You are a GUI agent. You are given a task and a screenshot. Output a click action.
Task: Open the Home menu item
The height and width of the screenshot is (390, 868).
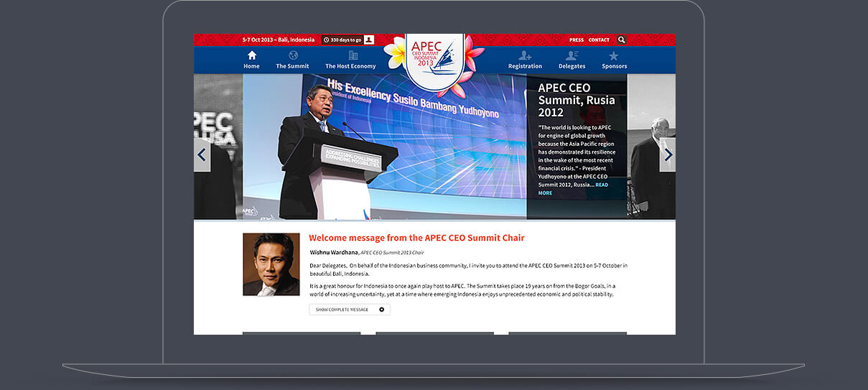coord(251,66)
